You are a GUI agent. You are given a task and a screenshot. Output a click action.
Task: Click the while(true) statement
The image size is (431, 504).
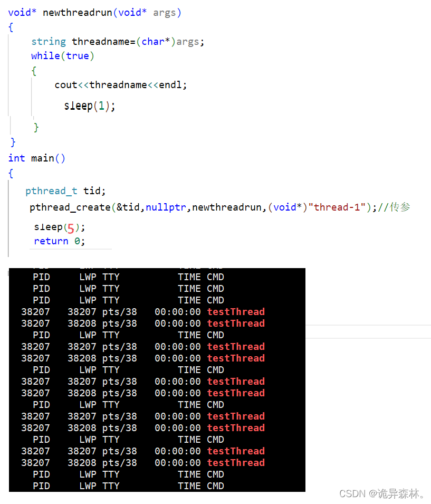pos(63,56)
